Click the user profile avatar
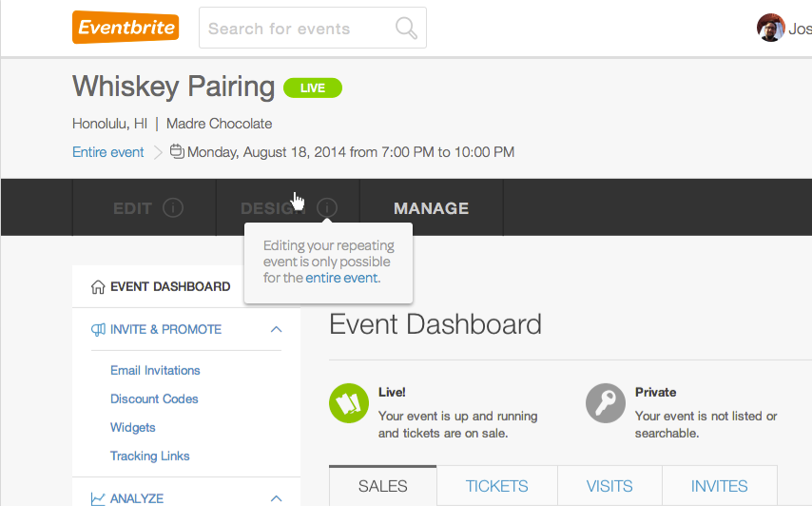Viewport: 812px width, 506px height. pyautogui.click(x=770, y=28)
